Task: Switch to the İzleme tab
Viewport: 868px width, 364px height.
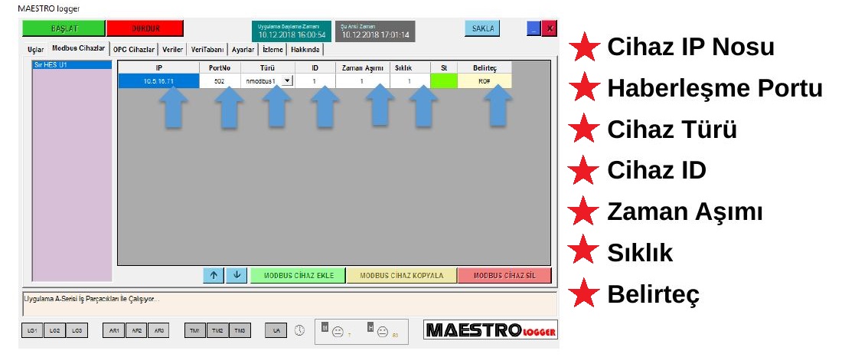Action: pos(272,49)
